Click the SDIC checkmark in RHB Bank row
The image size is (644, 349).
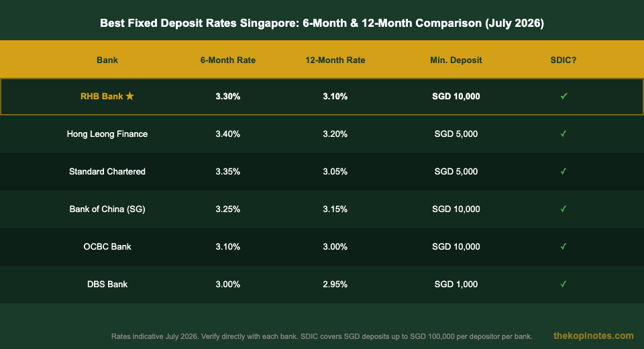[x=563, y=96]
